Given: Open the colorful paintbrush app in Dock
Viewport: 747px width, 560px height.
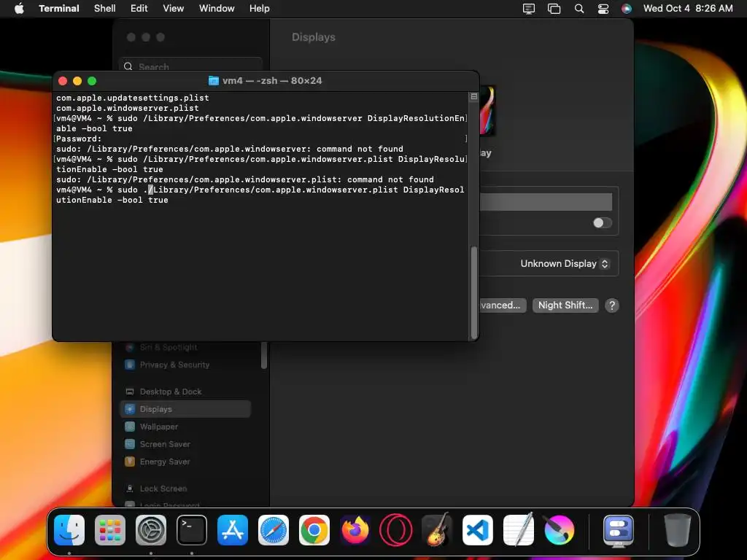Looking at the screenshot, I should [x=560, y=530].
